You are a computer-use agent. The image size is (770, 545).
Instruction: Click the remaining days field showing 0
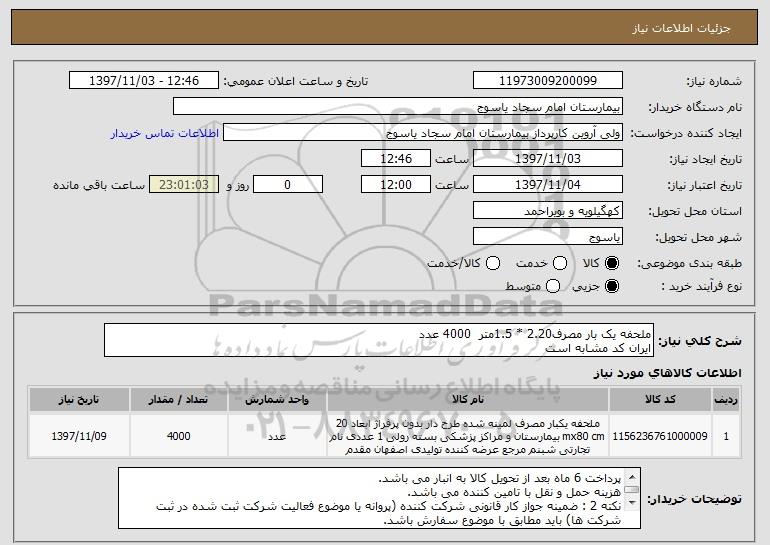[x=288, y=185]
